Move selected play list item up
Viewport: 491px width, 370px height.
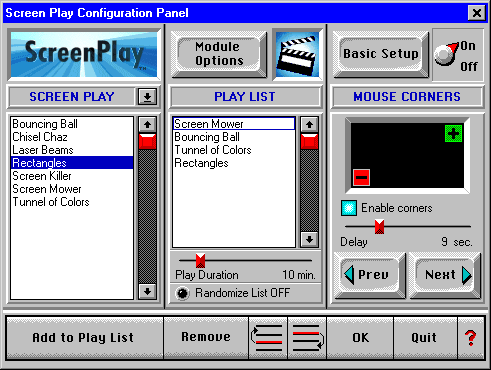click(x=268, y=338)
